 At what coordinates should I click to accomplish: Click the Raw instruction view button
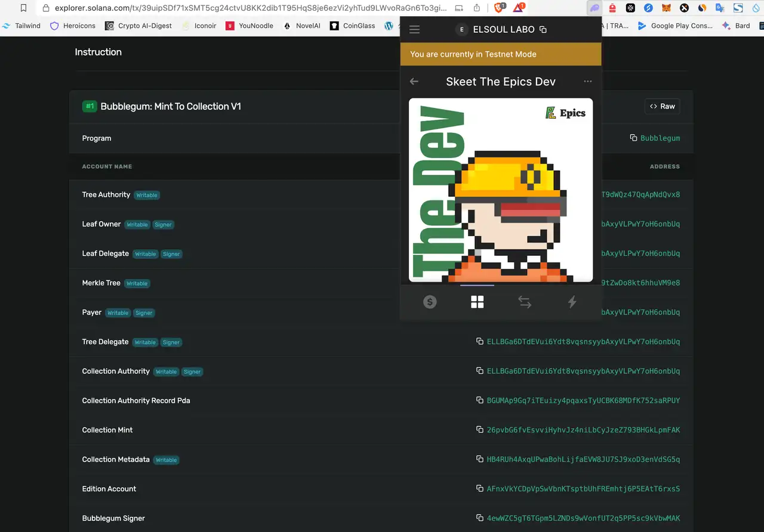coord(662,106)
